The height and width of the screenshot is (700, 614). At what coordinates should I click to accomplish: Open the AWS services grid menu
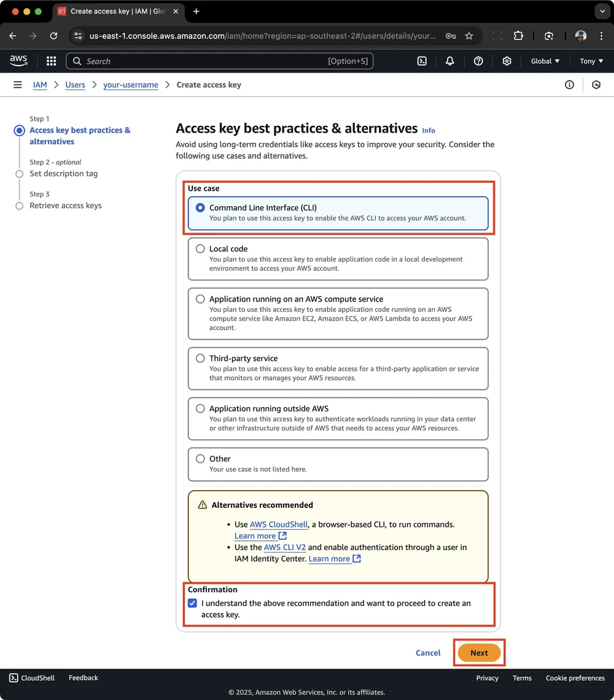click(52, 61)
